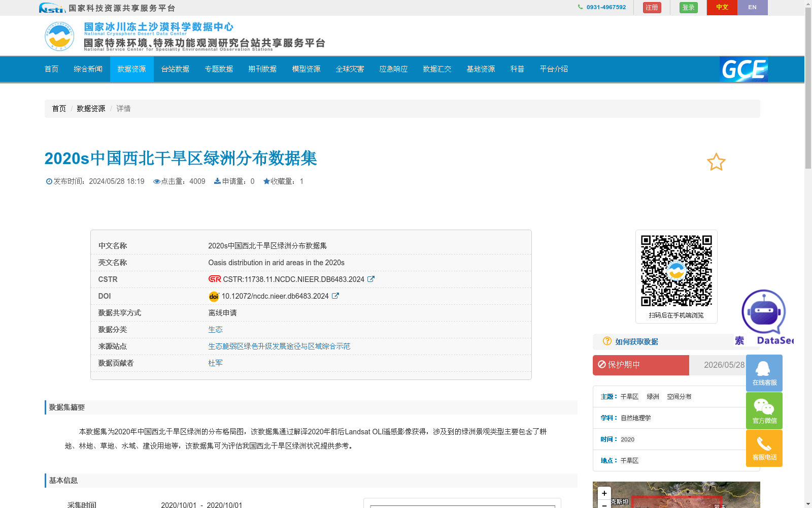Click the map thumbnail preview
The height and width of the screenshot is (508, 812).
pos(676,495)
